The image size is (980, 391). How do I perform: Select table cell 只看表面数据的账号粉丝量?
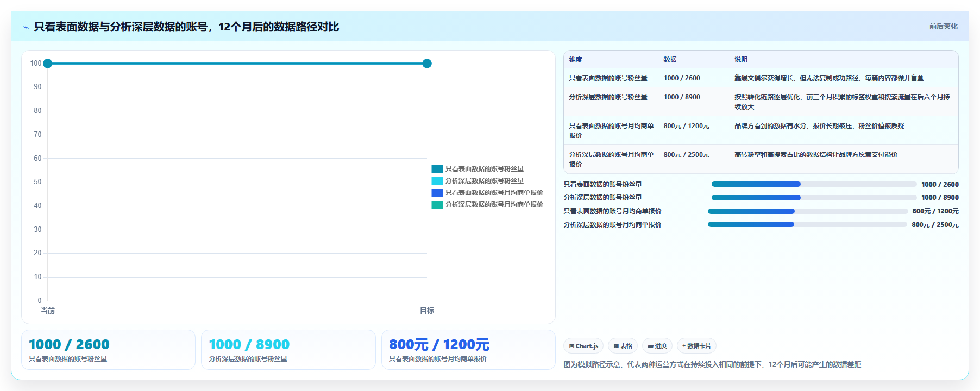pos(608,78)
